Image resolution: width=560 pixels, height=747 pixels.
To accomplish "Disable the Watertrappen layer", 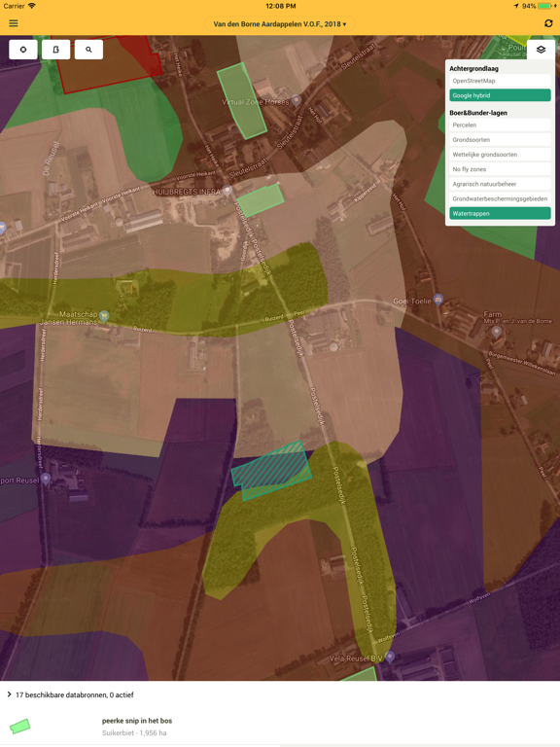I will point(500,213).
